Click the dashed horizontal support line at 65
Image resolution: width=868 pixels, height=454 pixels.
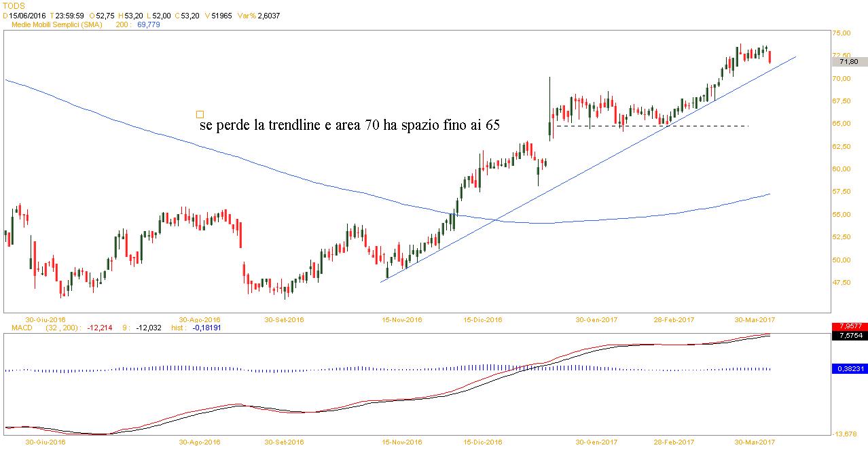652,126
